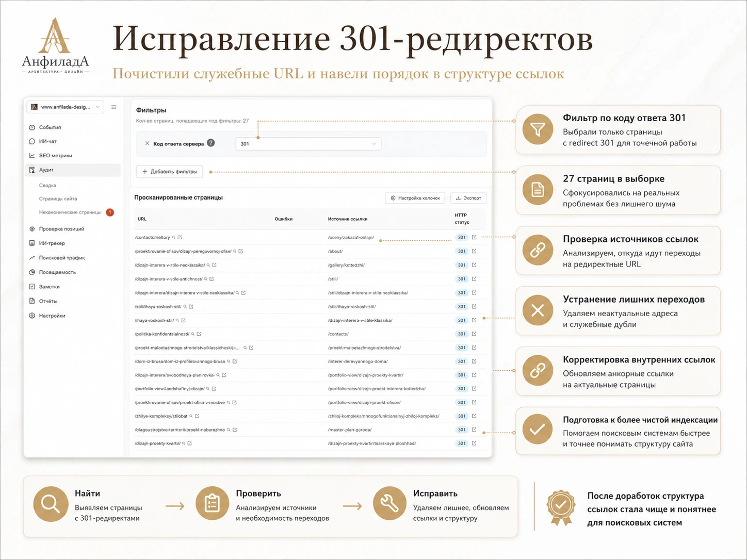Click the HTTP статус column header

pyautogui.click(x=462, y=219)
